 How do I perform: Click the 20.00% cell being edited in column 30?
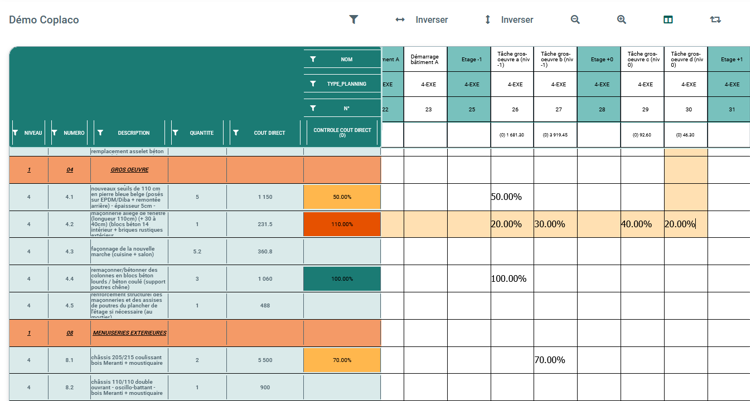[x=684, y=224]
